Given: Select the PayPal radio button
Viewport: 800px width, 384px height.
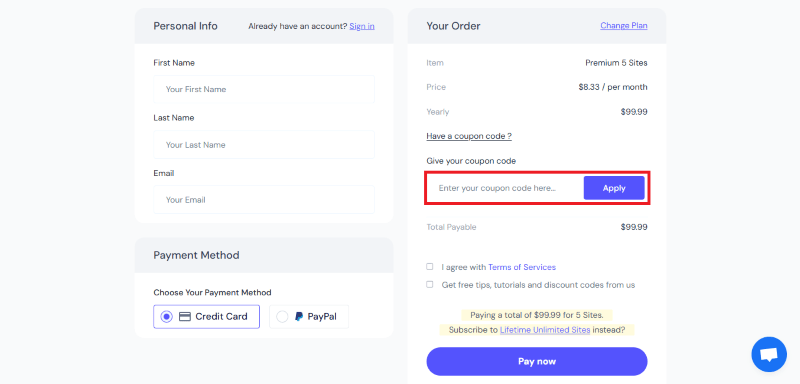Looking at the screenshot, I should pos(282,317).
